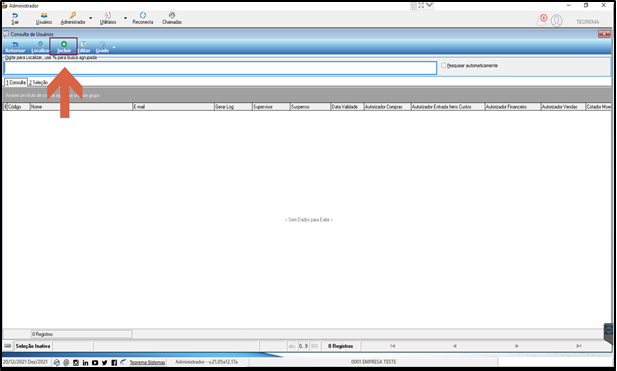Expand the Utilitários dropdown arrow
The image size is (617, 371).
click(126, 18)
